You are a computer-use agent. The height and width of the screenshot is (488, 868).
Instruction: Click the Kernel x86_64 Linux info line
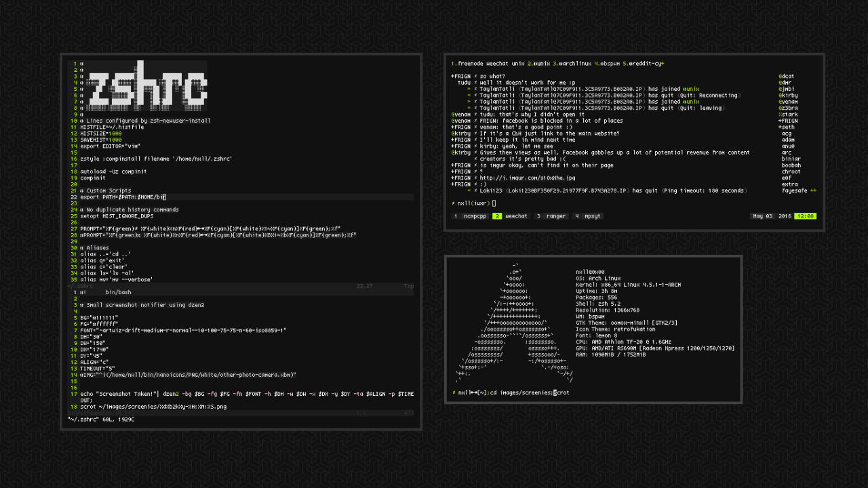[628, 285]
